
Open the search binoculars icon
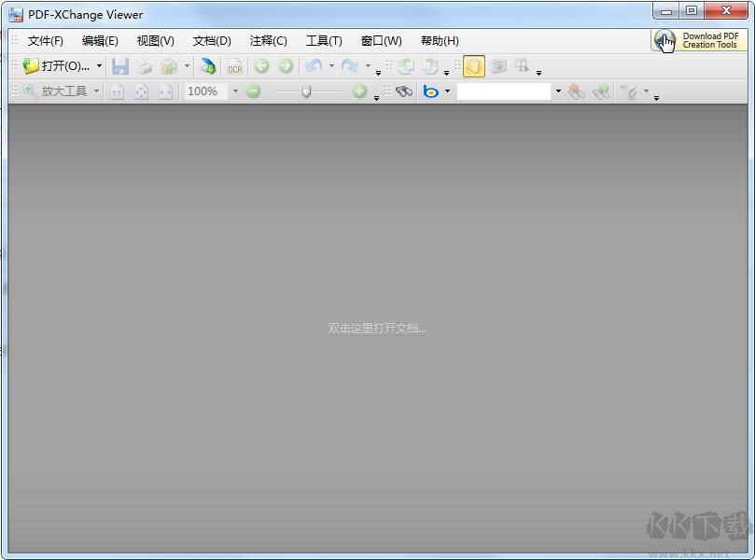(x=403, y=91)
